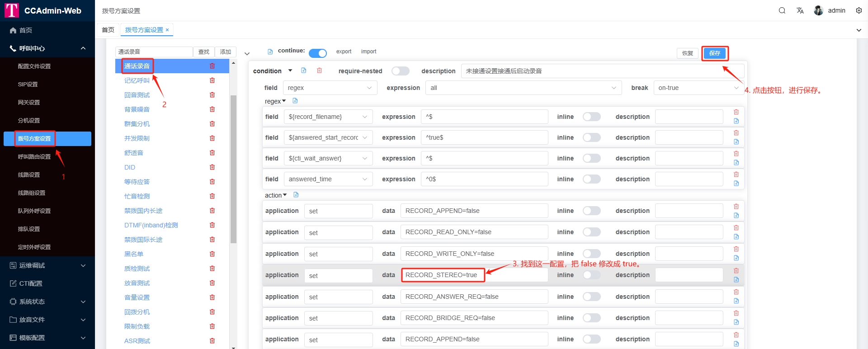The height and width of the screenshot is (349, 868).
Task: Click the 恢复 restore button
Action: tap(687, 53)
